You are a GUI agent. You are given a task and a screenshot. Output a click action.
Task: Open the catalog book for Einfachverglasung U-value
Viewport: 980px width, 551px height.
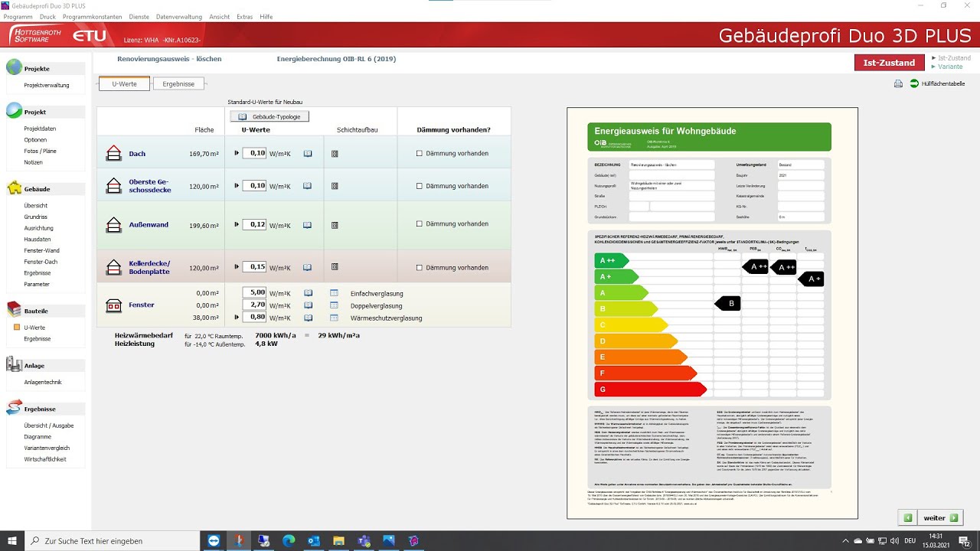click(308, 293)
